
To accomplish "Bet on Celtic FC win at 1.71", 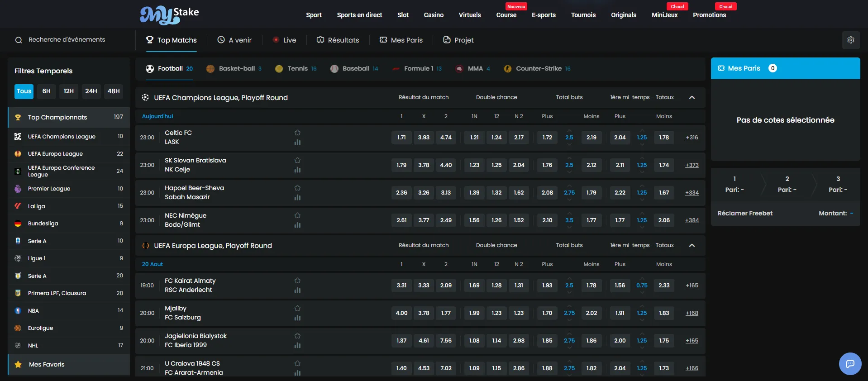I will pyautogui.click(x=401, y=138).
